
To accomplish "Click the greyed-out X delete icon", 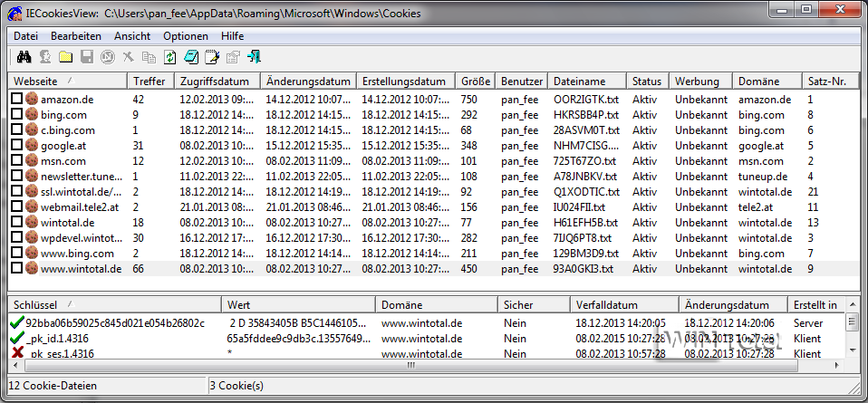I will [129, 56].
